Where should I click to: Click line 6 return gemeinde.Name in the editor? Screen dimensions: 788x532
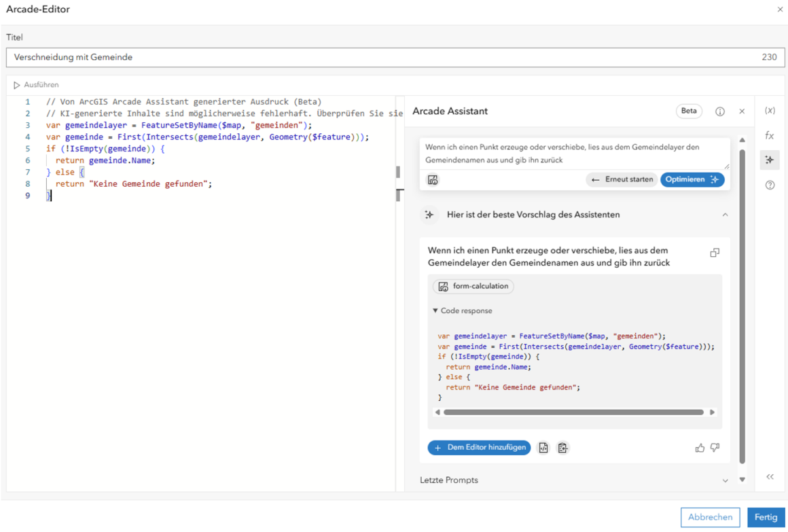105,160
